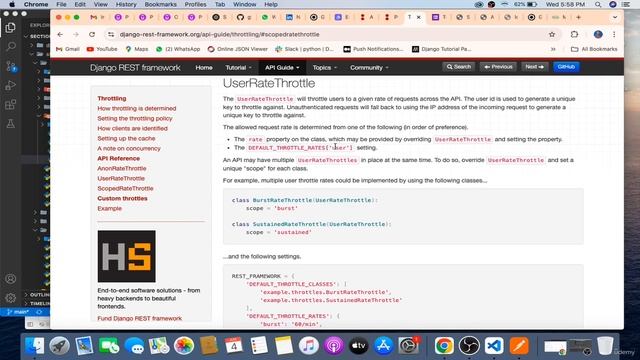This screenshot has height=360, width=640.
Task: Open Run and Debug view in VS Code
Action: coord(11,85)
